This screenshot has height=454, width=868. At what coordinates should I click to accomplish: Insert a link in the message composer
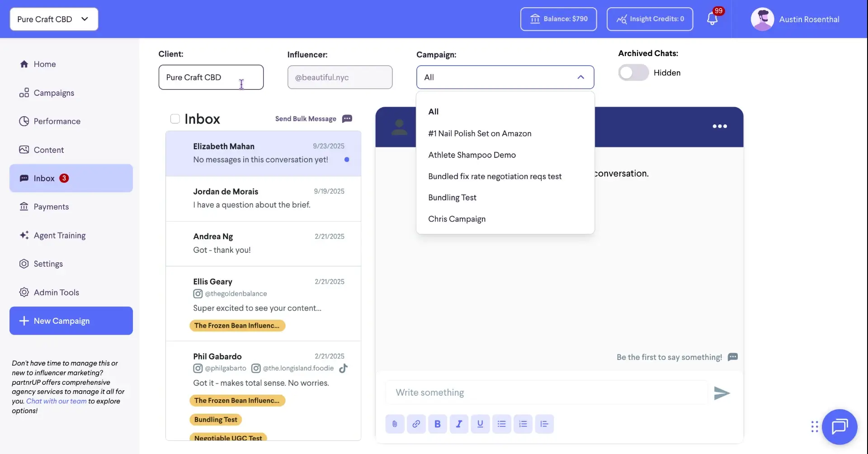tap(416, 424)
